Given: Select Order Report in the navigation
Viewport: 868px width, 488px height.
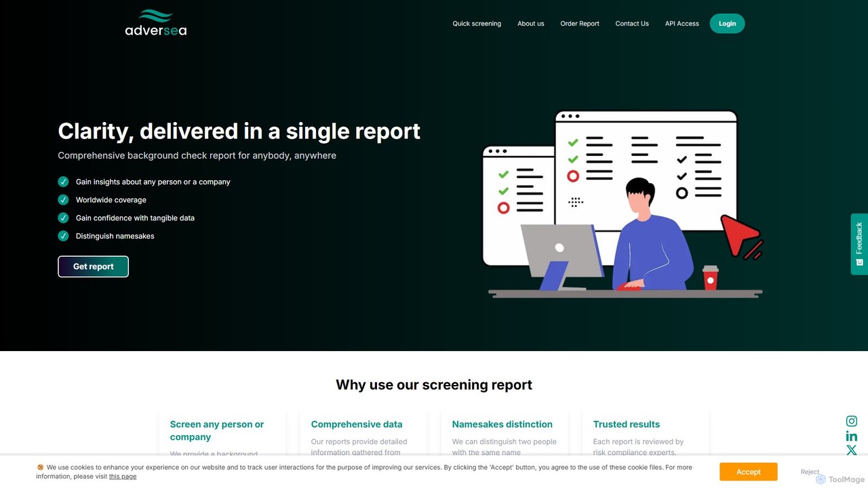Looking at the screenshot, I should click(580, 24).
